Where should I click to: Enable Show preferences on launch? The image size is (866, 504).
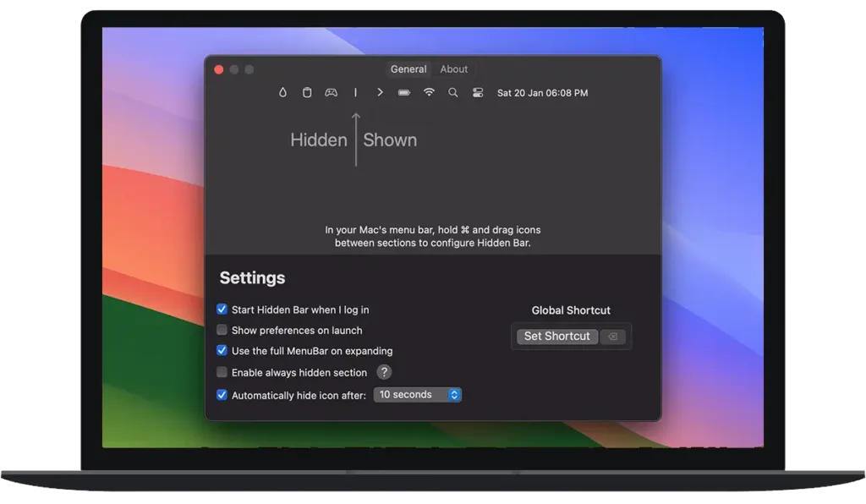(x=222, y=330)
